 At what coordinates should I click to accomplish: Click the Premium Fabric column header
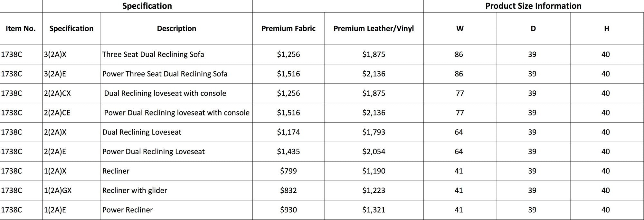(289, 29)
